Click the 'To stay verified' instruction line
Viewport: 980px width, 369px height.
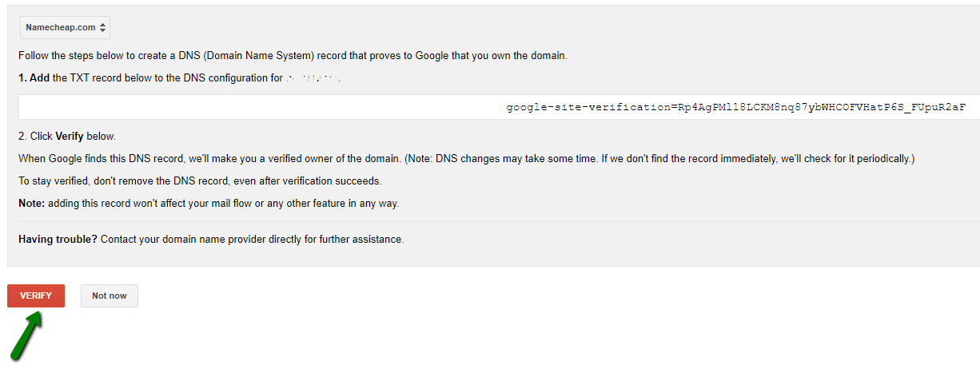200,181
